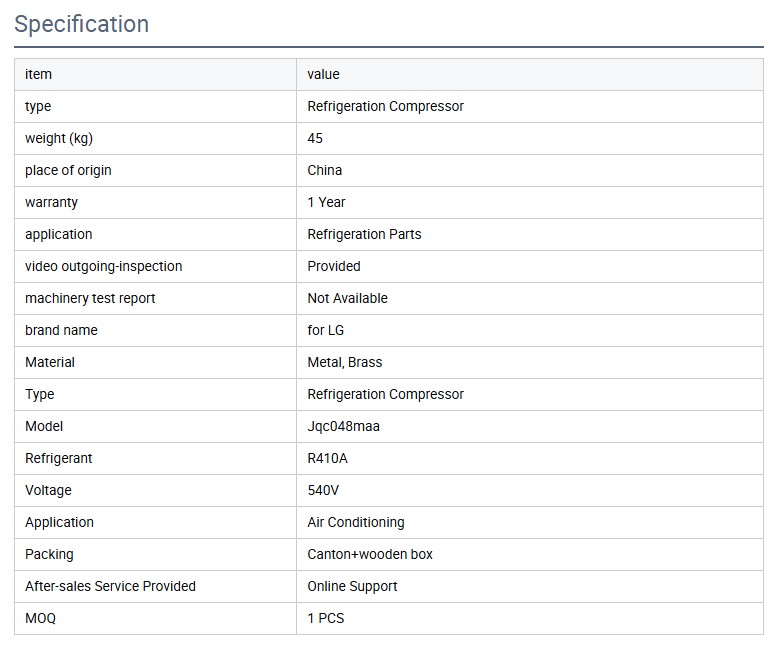Screen dimensions: 777x646
Task: Select the 'Not Available' test report value
Action: pos(347,298)
